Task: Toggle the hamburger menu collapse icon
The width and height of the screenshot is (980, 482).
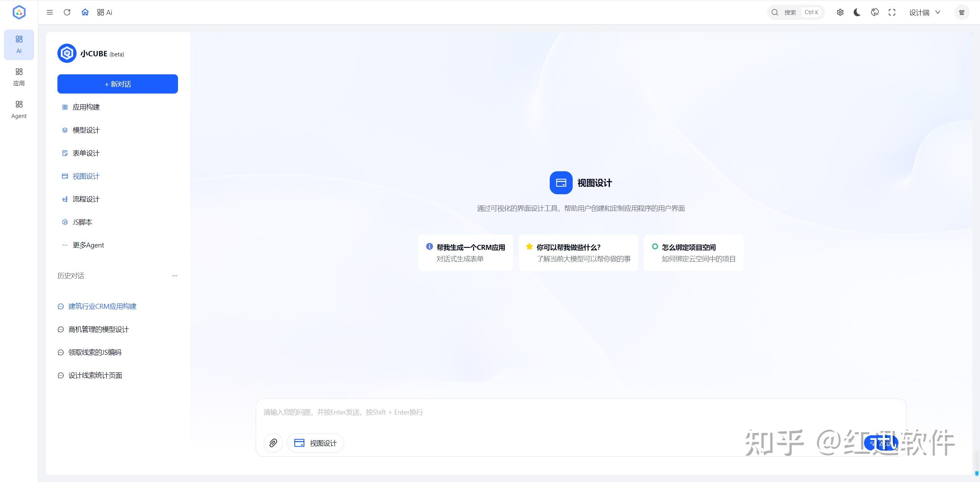Action: point(50,12)
